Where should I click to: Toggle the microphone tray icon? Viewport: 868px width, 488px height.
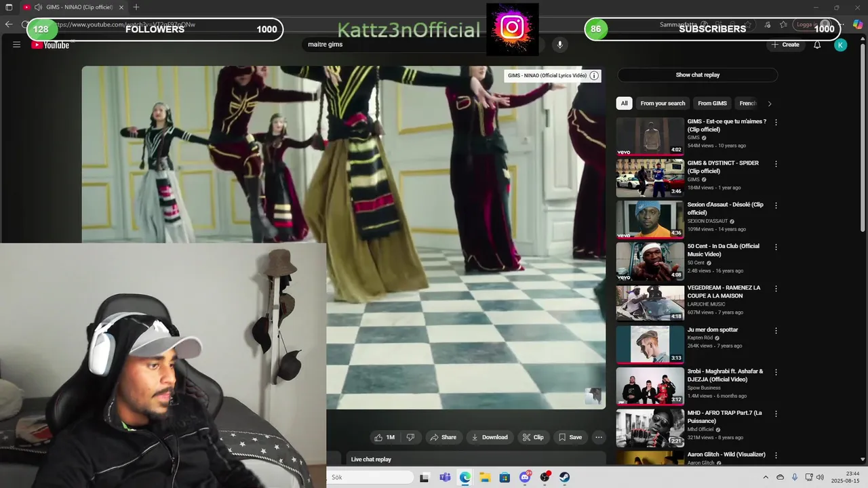tap(794, 477)
